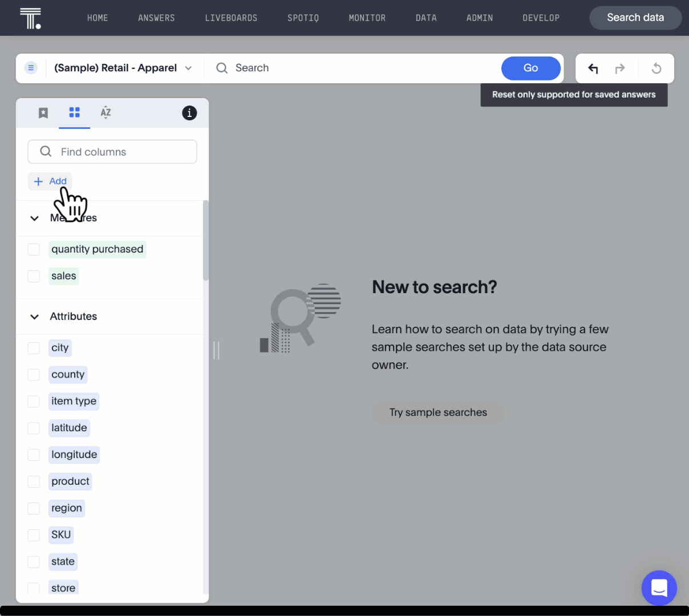Click the ThoughtSpot logo icon
The width and height of the screenshot is (689, 616).
(x=30, y=18)
